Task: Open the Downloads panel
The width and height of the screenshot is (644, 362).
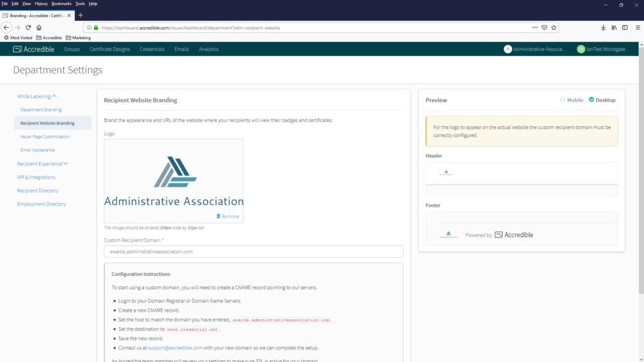Action: [x=603, y=28]
